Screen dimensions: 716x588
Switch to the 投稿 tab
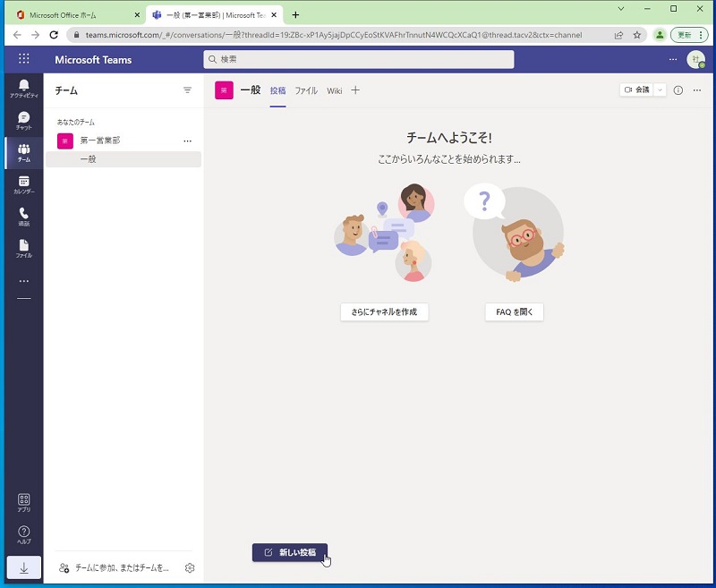277,90
